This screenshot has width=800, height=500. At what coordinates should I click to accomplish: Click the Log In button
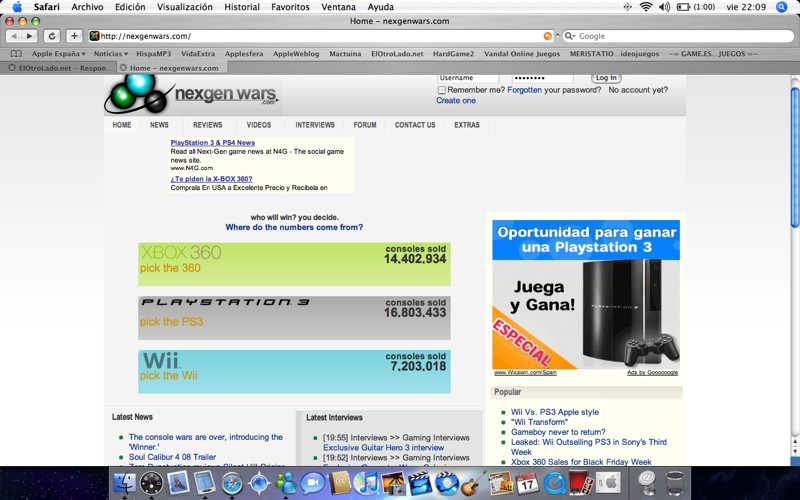[606, 78]
